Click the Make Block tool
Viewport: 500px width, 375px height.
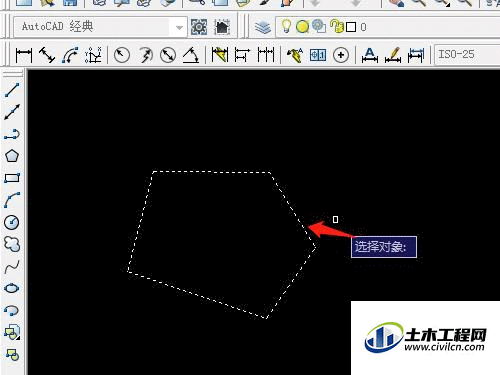pyautogui.click(x=12, y=355)
